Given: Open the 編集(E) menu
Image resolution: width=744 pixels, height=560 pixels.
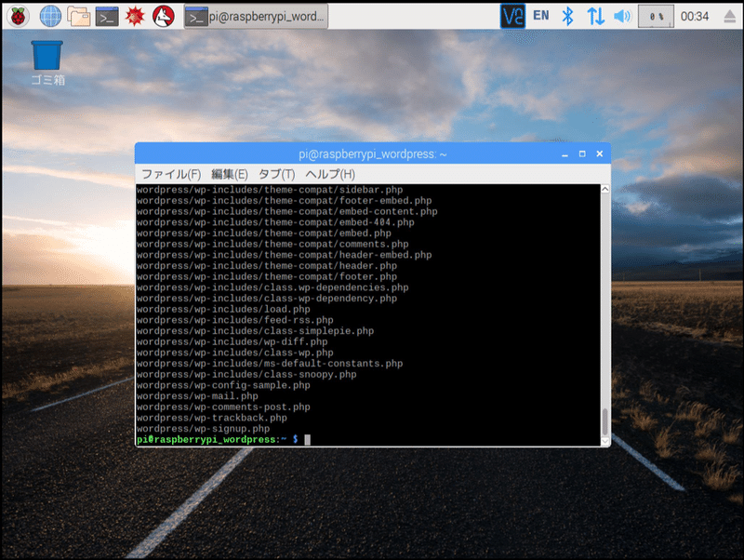Looking at the screenshot, I should [230, 174].
